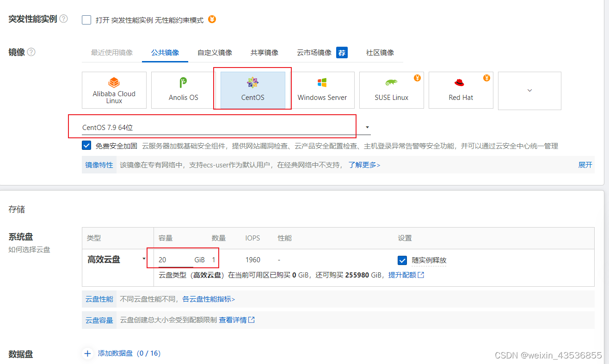The width and height of the screenshot is (609, 364).
Task: Click the 云盘容量 label
Action: point(99,320)
